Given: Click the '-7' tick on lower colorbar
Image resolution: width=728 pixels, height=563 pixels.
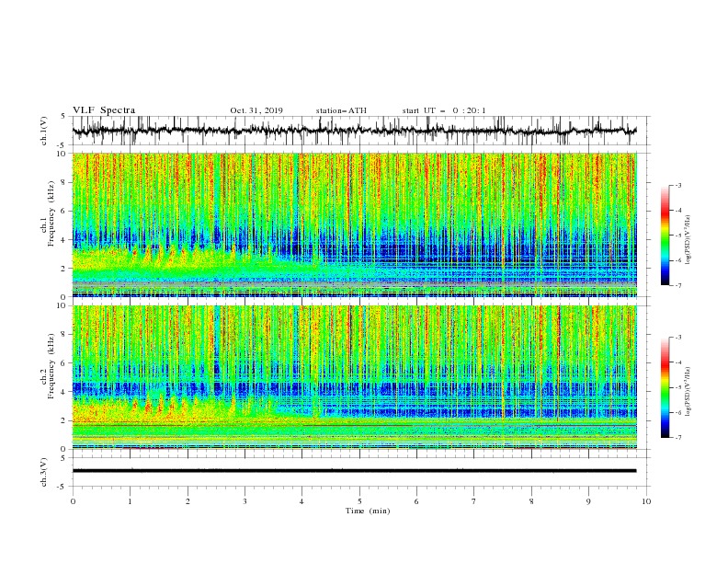Looking at the screenshot, I should [x=677, y=437].
